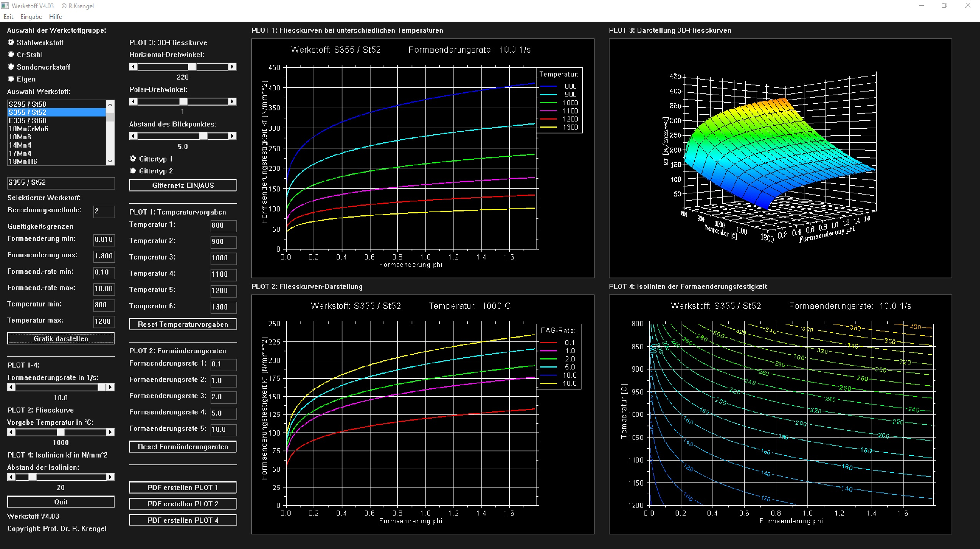The width and height of the screenshot is (980, 549).
Task: Select the Cr-Stahl radio button
Action: click(x=11, y=55)
